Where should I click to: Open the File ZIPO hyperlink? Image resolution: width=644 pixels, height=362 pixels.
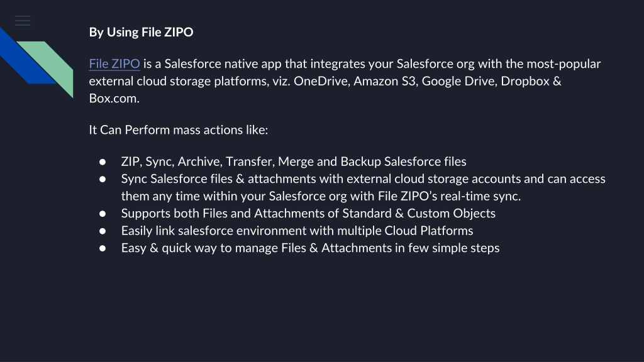(114, 63)
